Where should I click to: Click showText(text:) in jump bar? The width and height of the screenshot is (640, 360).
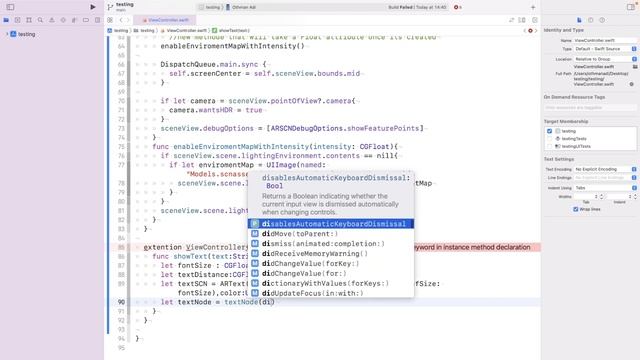[x=231, y=31]
